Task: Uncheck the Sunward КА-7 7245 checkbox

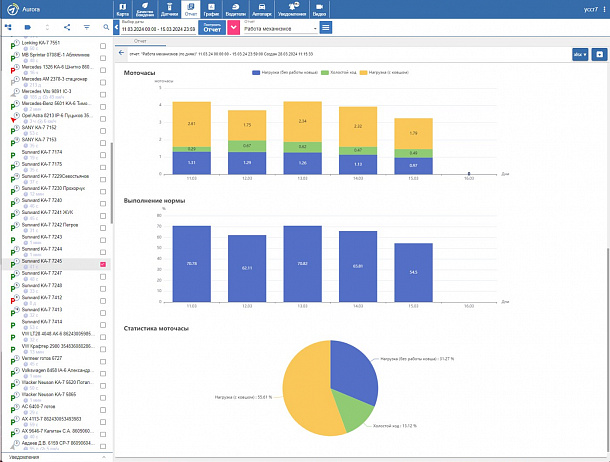Action: (103, 264)
